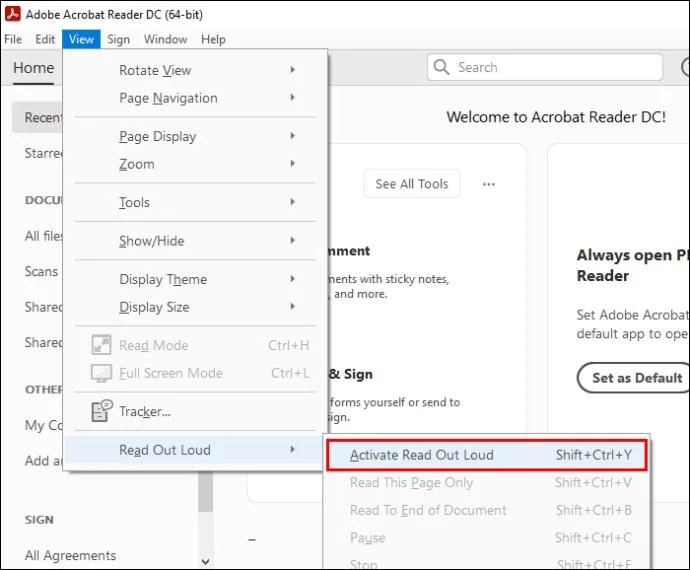Expand the Display Theme submenu arrow
This screenshot has height=570, width=690.
(x=293, y=279)
